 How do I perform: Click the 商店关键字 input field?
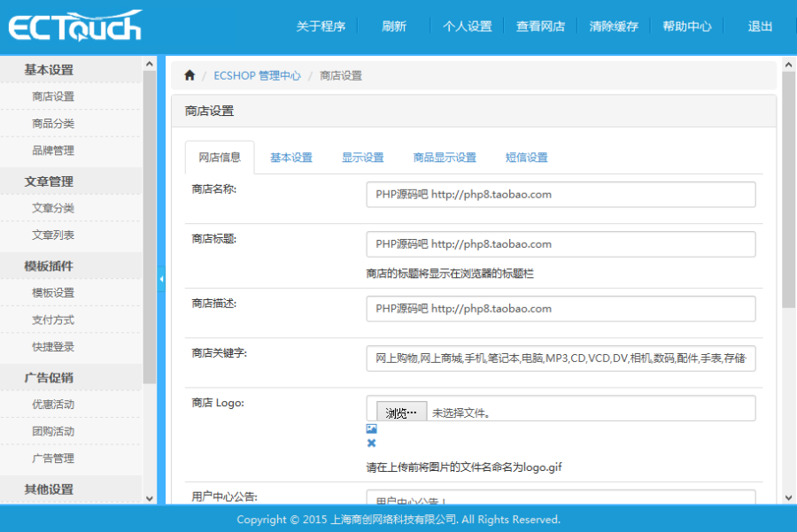[x=561, y=359]
